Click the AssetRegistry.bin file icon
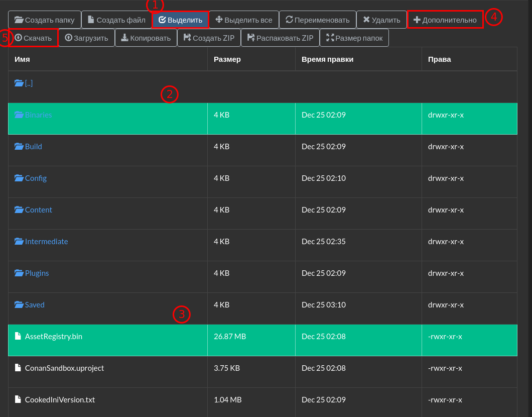 (18, 336)
